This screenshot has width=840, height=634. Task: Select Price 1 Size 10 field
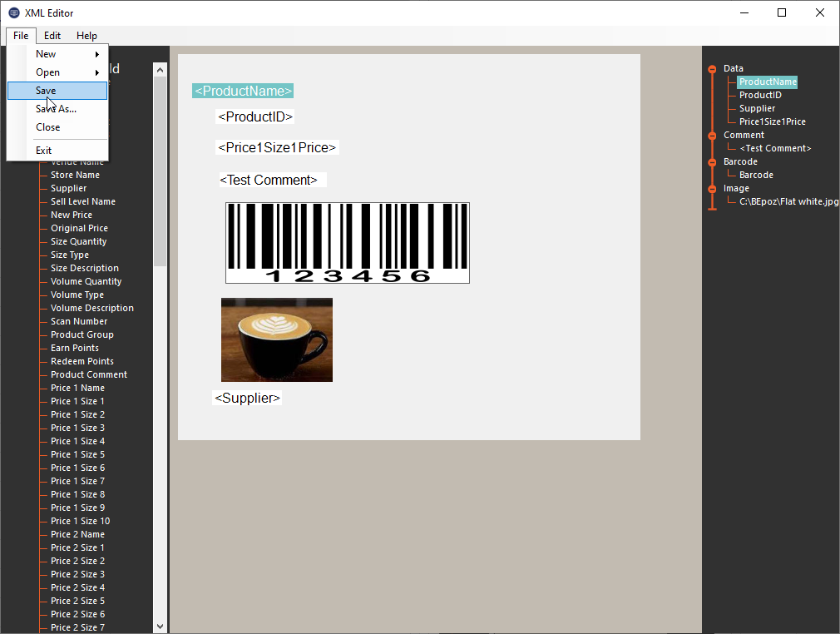tap(81, 521)
